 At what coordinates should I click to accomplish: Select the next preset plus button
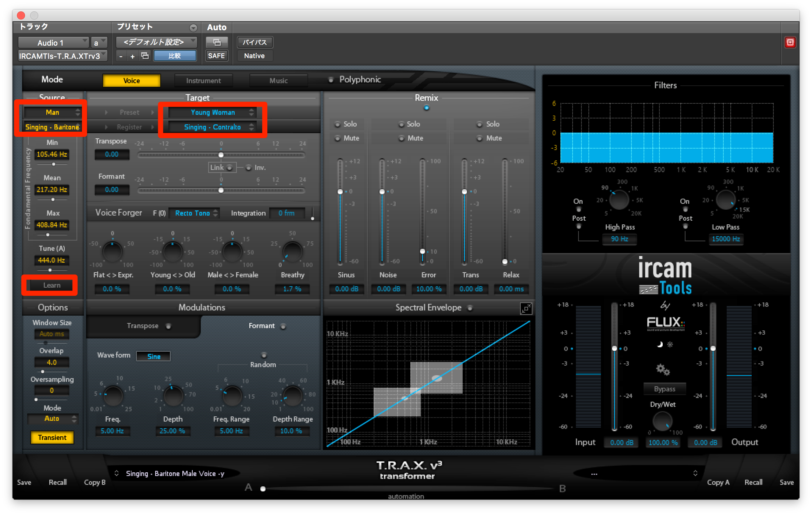132,56
